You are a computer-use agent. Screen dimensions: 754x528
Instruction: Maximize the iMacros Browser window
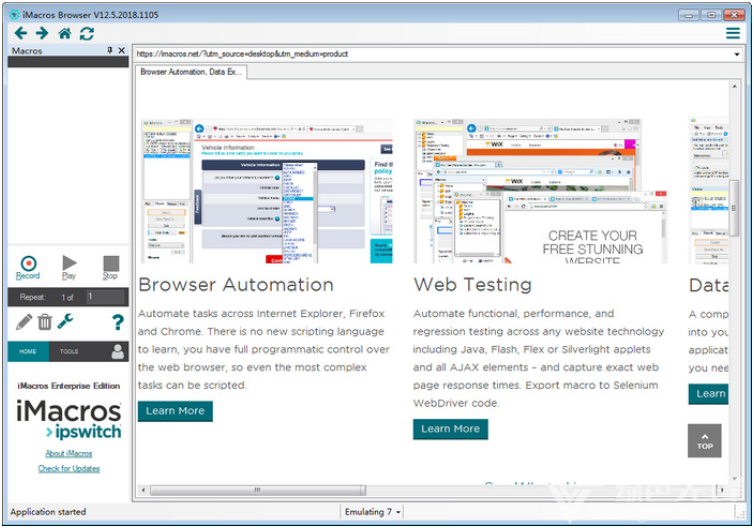point(711,15)
